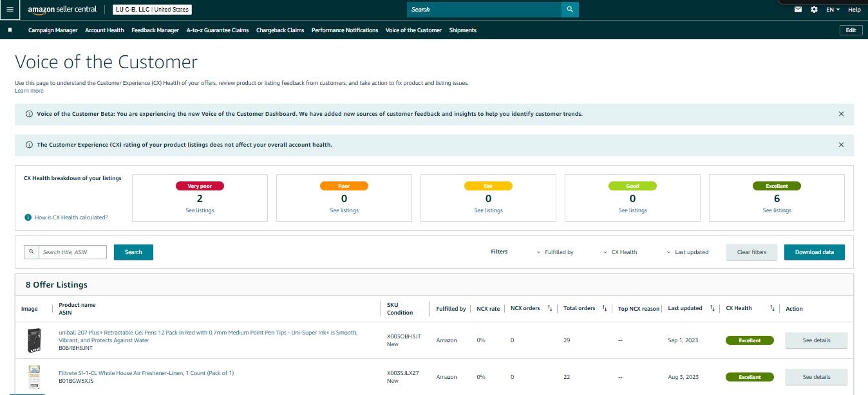Open the EN language dropdown
This screenshot has height=395, width=868.
tap(833, 10)
